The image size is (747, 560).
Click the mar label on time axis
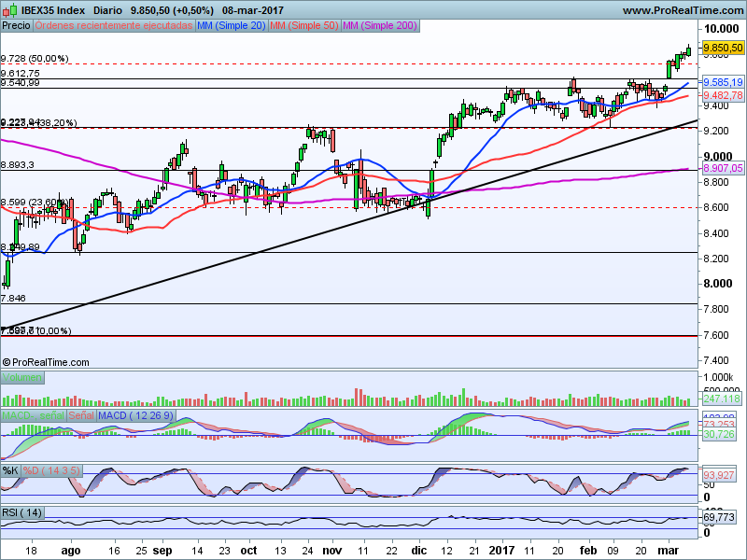668,551
